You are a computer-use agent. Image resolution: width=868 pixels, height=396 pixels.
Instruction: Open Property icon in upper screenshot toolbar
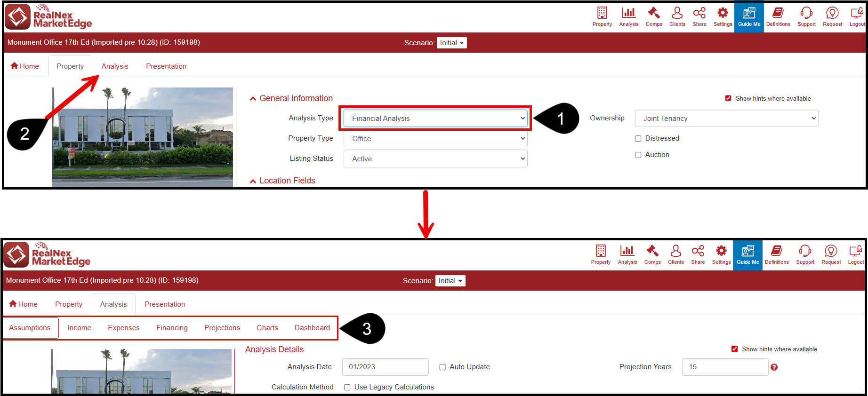[602, 16]
